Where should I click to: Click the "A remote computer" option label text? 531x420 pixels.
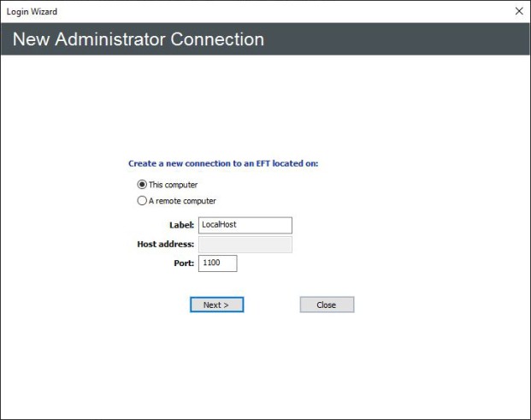[182, 201]
